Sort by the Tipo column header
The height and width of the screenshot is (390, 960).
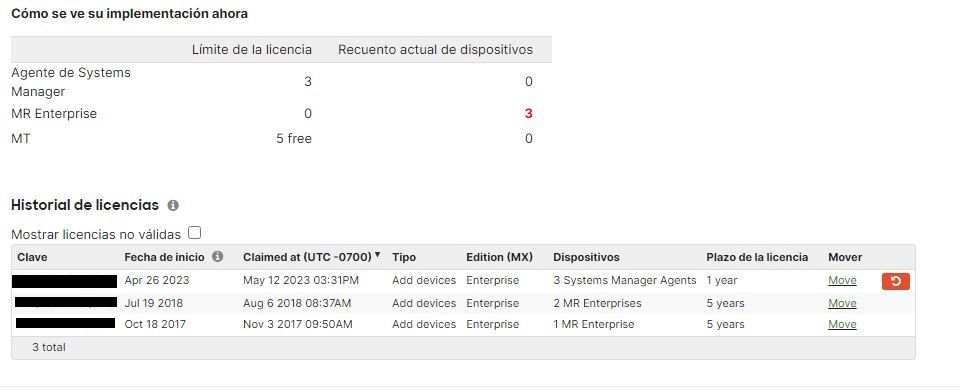(x=404, y=257)
